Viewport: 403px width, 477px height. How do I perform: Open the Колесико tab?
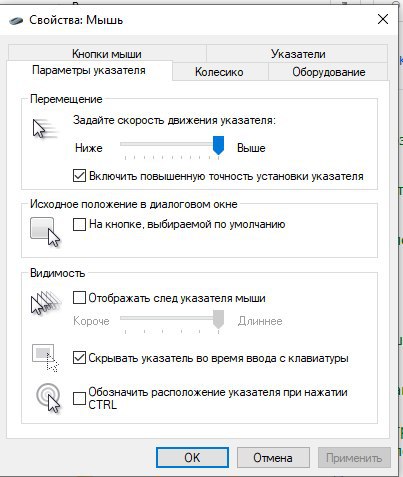219,72
